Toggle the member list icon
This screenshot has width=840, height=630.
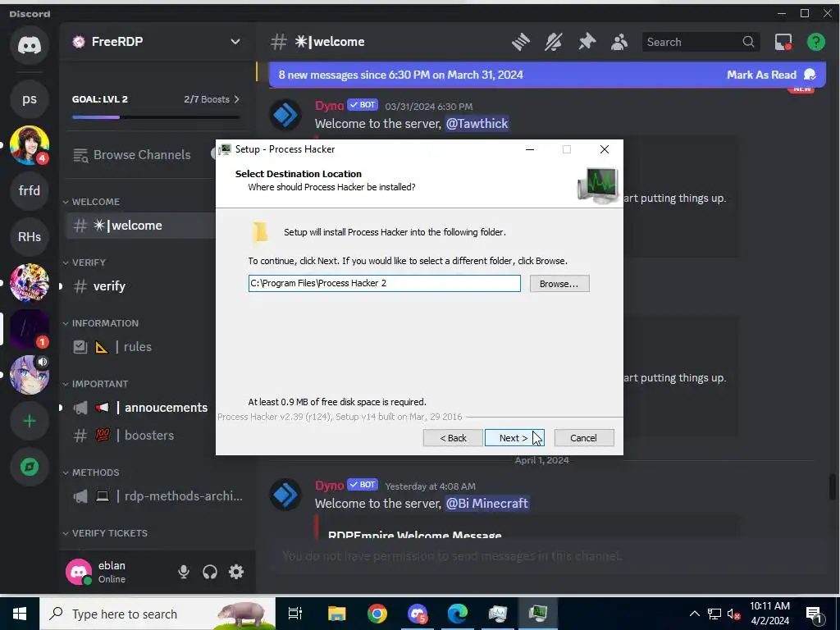tap(619, 42)
